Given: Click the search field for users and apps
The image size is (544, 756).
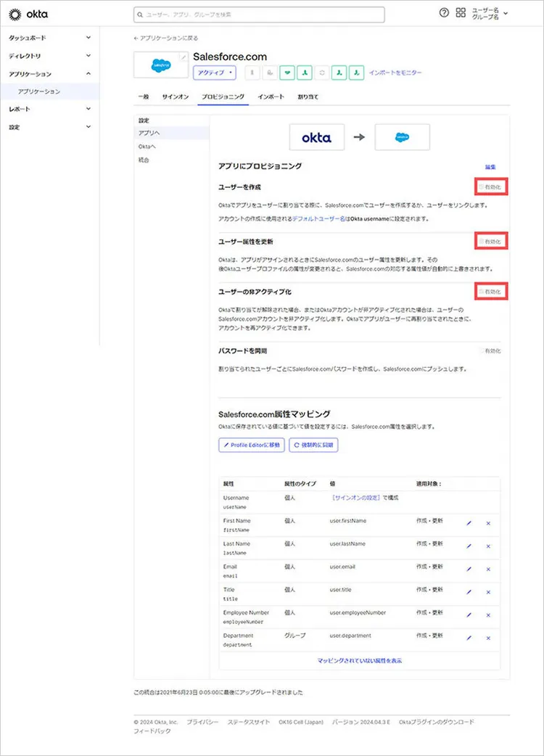Looking at the screenshot, I should 259,15.
